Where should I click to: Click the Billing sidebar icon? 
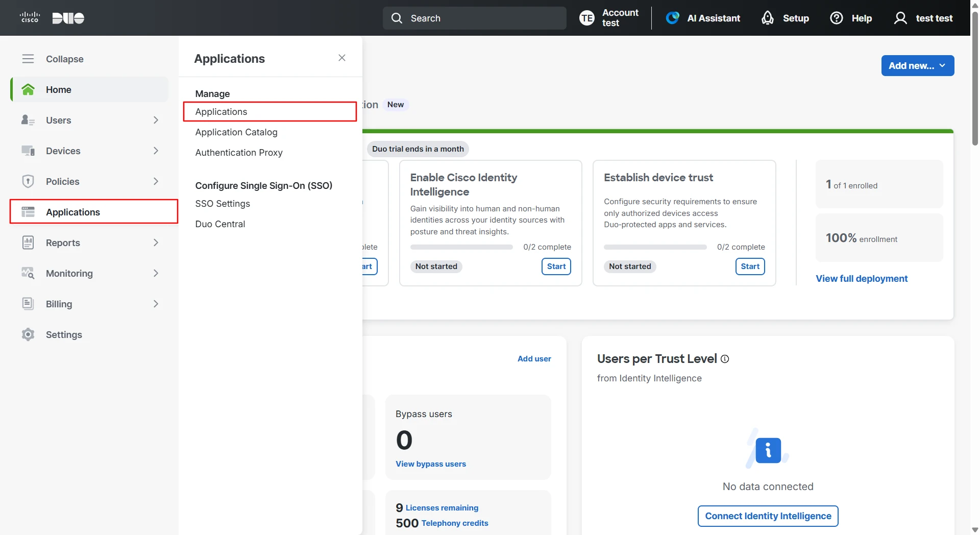pos(28,304)
